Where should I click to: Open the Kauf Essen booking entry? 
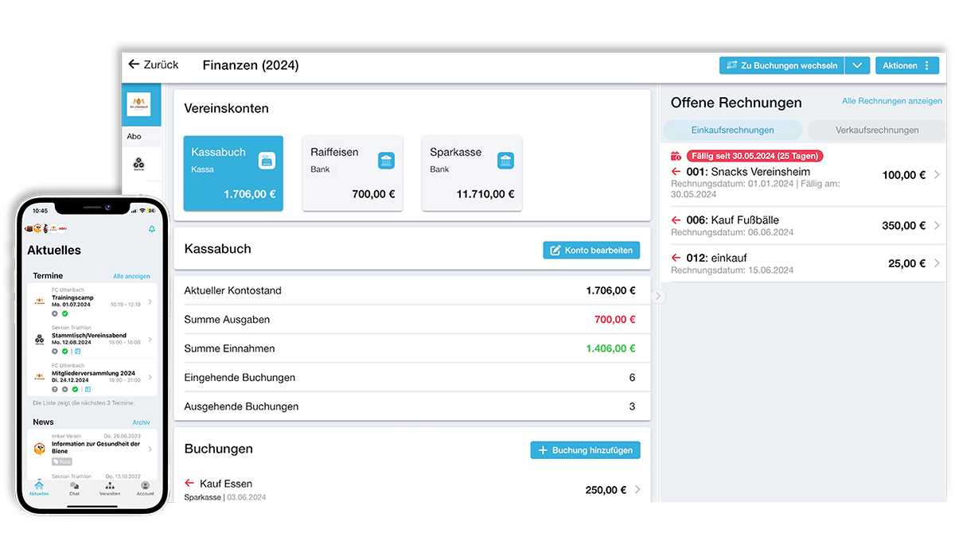(412, 490)
